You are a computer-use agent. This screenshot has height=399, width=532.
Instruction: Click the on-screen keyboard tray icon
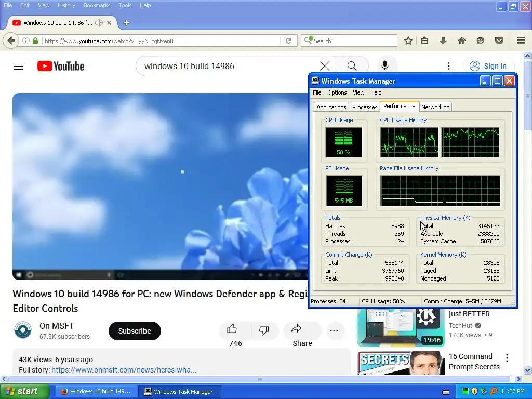click(446, 392)
